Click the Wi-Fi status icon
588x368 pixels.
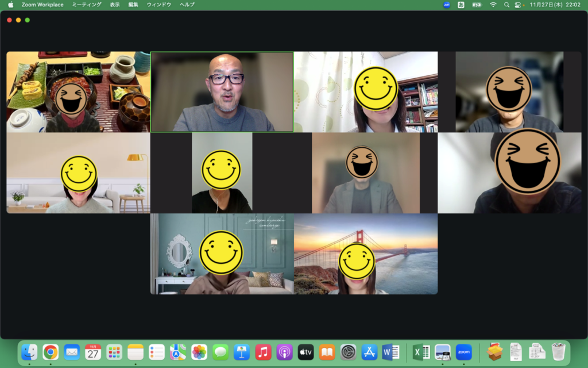pos(493,5)
